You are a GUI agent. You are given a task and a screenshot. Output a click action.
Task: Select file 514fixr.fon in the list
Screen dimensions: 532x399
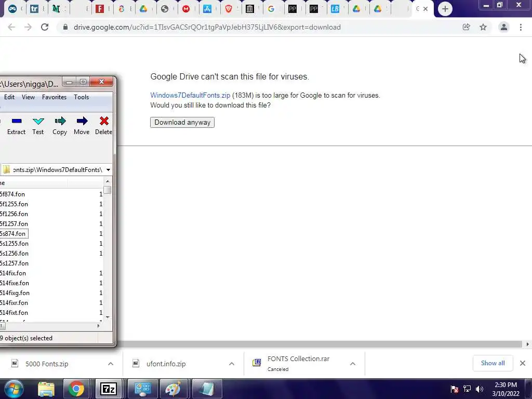click(x=14, y=302)
